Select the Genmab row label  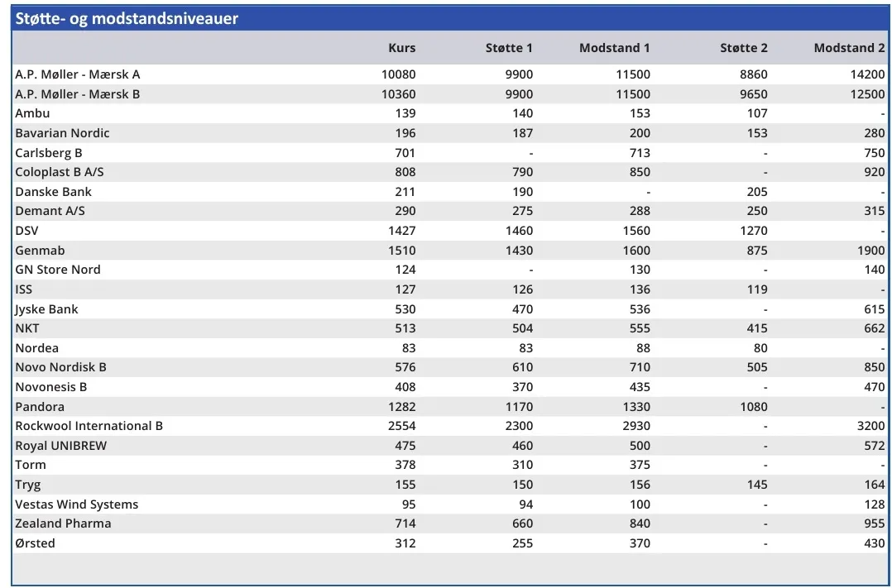[40, 251]
